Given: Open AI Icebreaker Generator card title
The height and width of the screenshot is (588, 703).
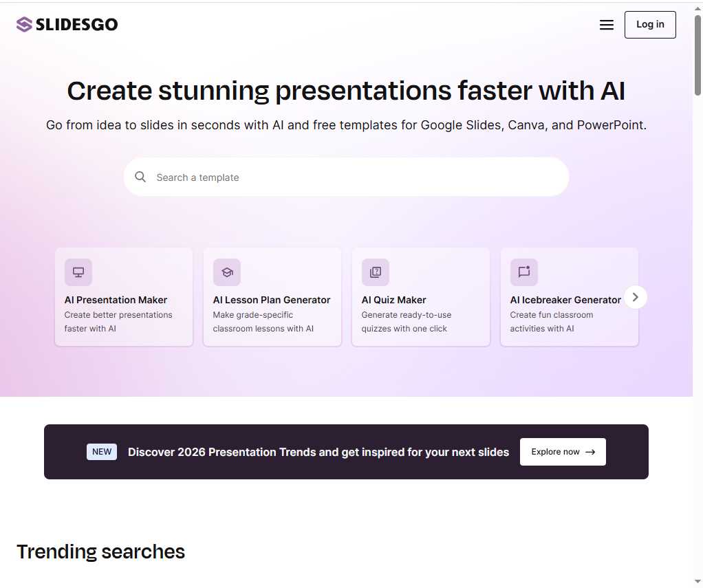Looking at the screenshot, I should click(565, 300).
